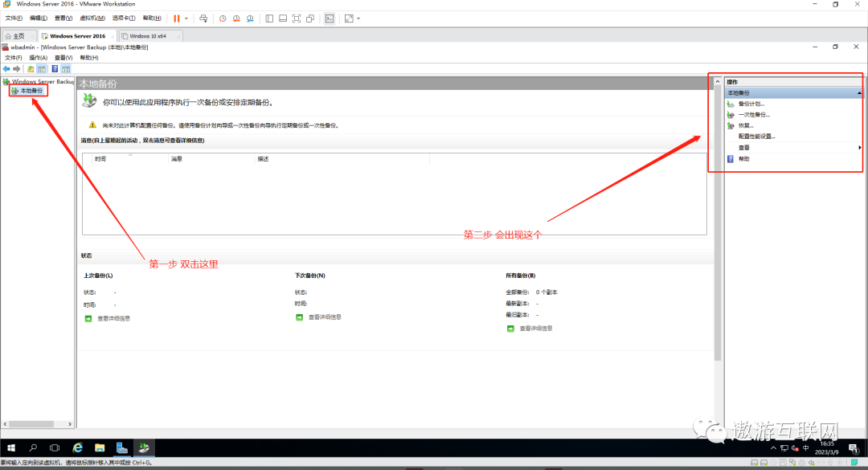
Task: Click 一次性备份... in the actions pane
Action: (x=754, y=115)
